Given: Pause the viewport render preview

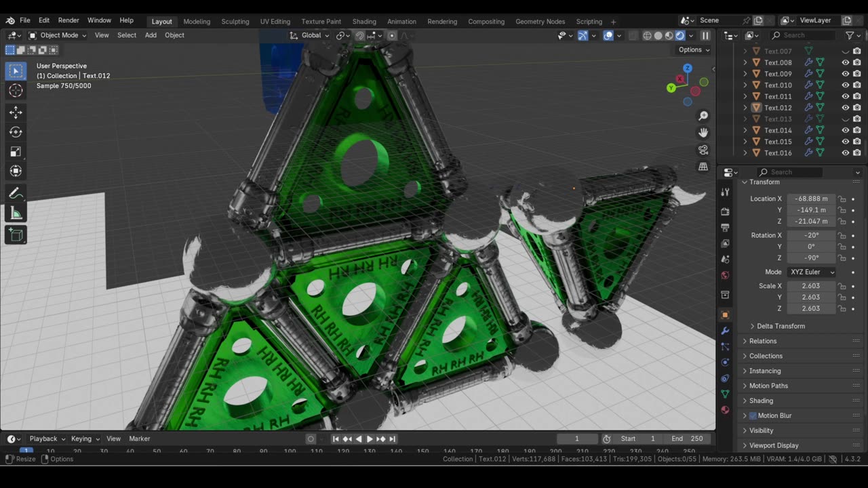Looking at the screenshot, I should (705, 35).
